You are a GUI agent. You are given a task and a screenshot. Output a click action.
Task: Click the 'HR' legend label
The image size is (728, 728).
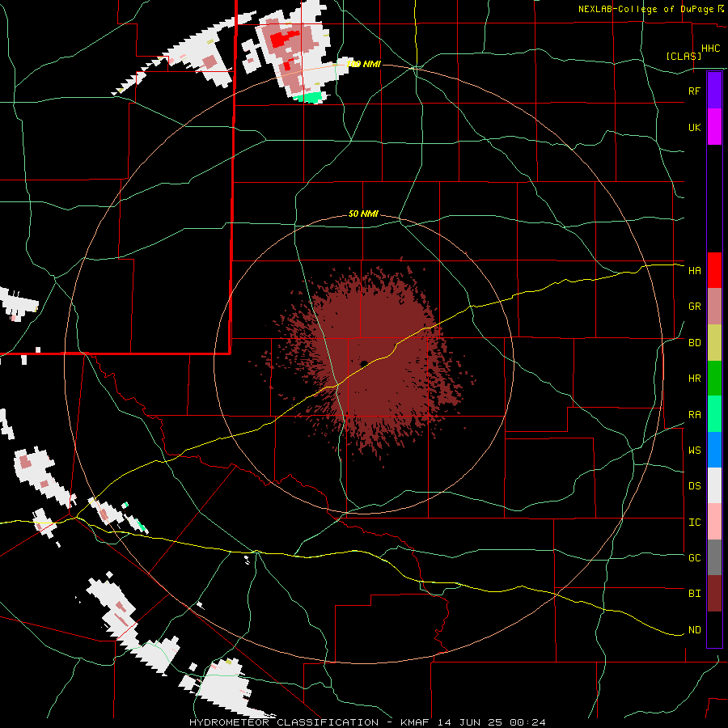[x=694, y=379]
